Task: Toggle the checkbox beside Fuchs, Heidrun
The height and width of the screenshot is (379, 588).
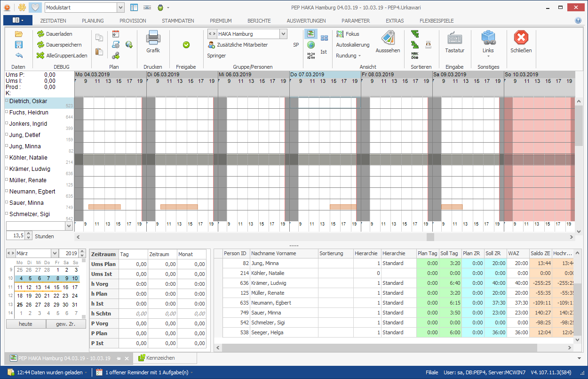Action: coord(7,113)
